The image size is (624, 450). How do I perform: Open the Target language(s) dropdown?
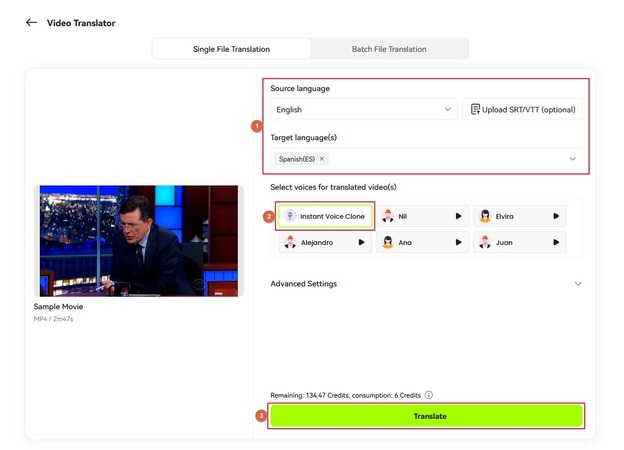(x=572, y=159)
